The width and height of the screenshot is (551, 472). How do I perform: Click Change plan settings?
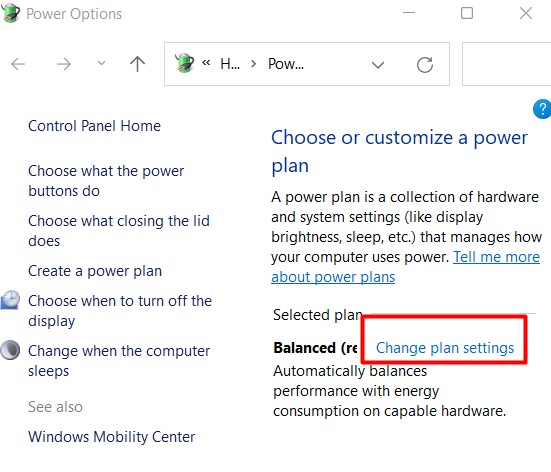click(445, 348)
